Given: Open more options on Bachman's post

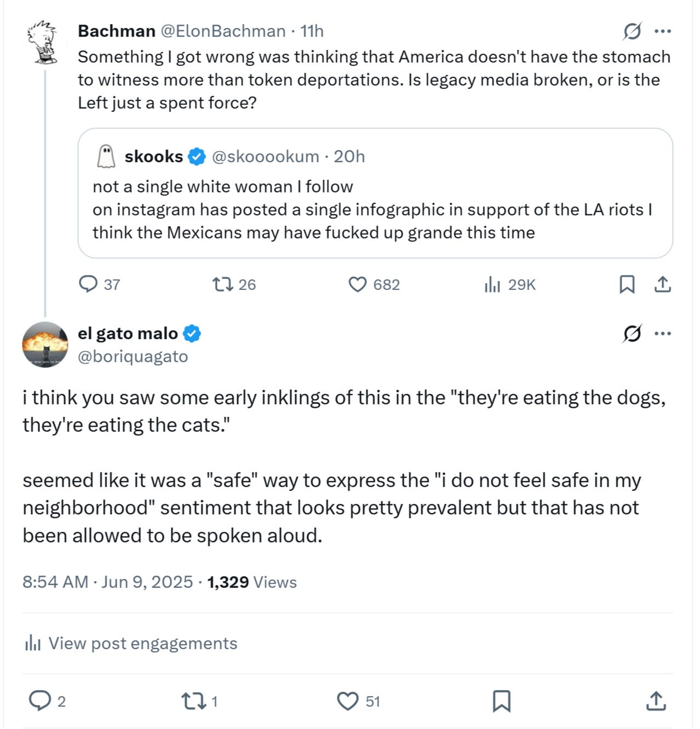Looking at the screenshot, I should (x=663, y=32).
